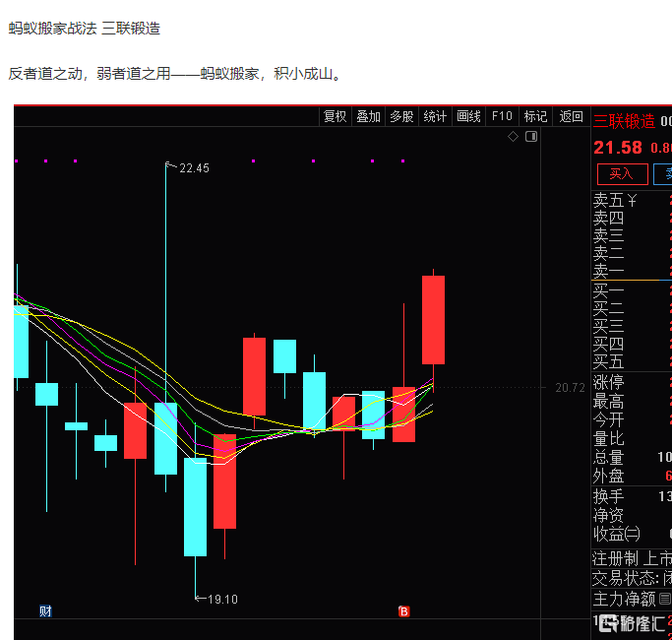Open the 叠加 overlay option

pos(369,116)
